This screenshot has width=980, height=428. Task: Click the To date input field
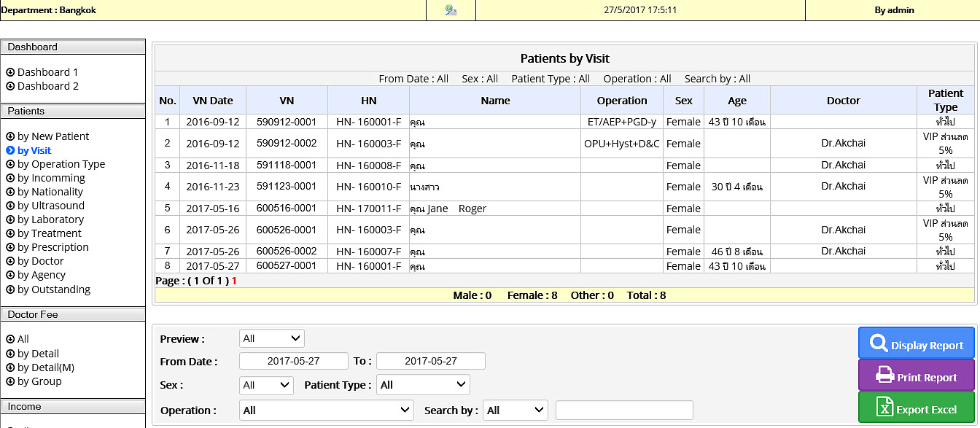tap(431, 361)
